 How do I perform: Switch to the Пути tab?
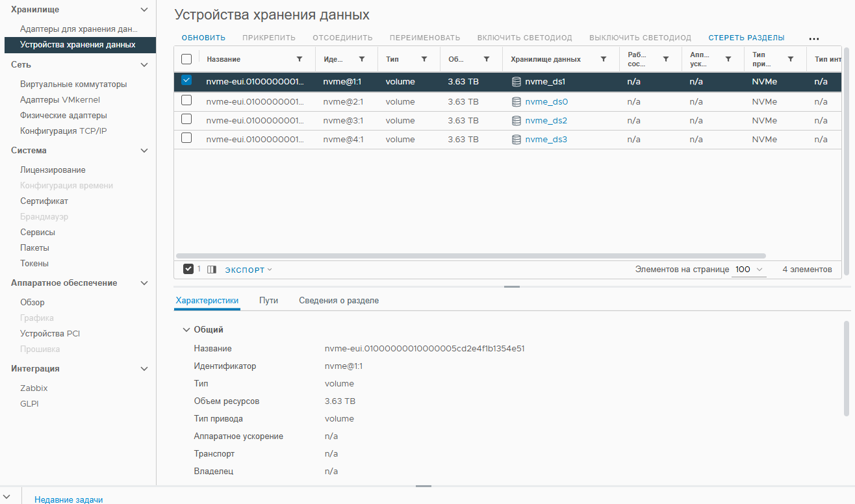click(x=269, y=301)
